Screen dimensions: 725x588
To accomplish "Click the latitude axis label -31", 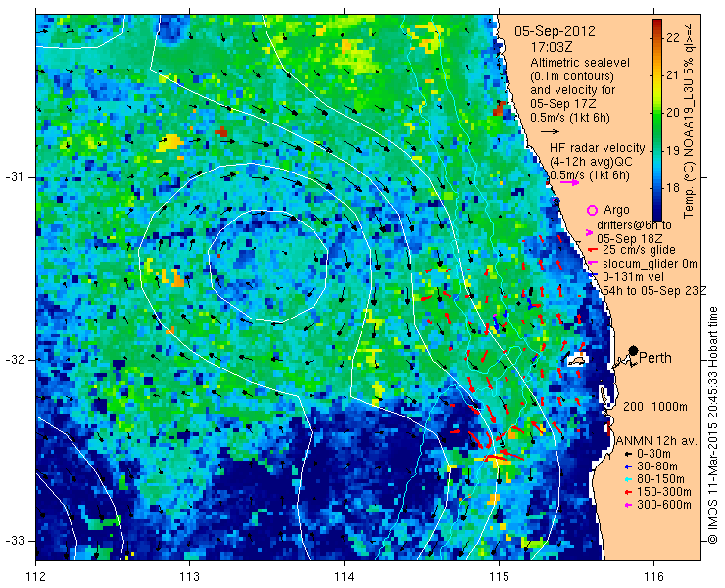I will coord(14,177).
